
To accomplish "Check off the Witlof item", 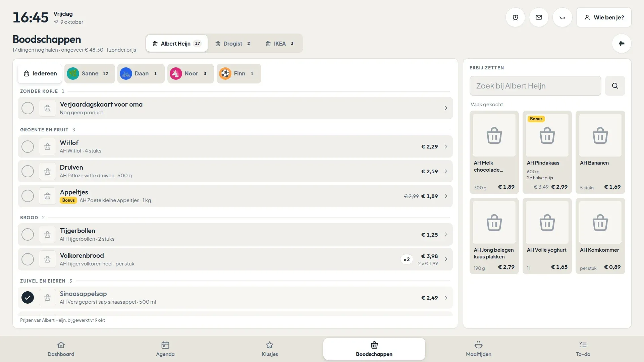I will click(x=28, y=147).
